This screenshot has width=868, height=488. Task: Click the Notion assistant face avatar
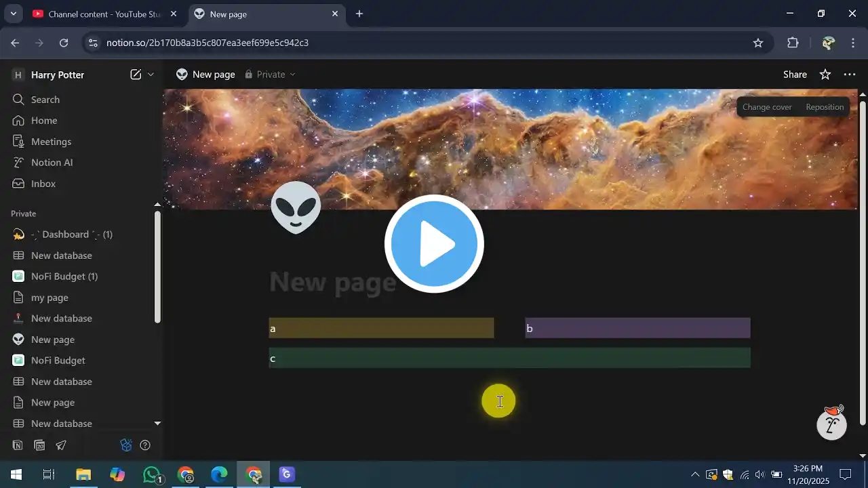832,424
